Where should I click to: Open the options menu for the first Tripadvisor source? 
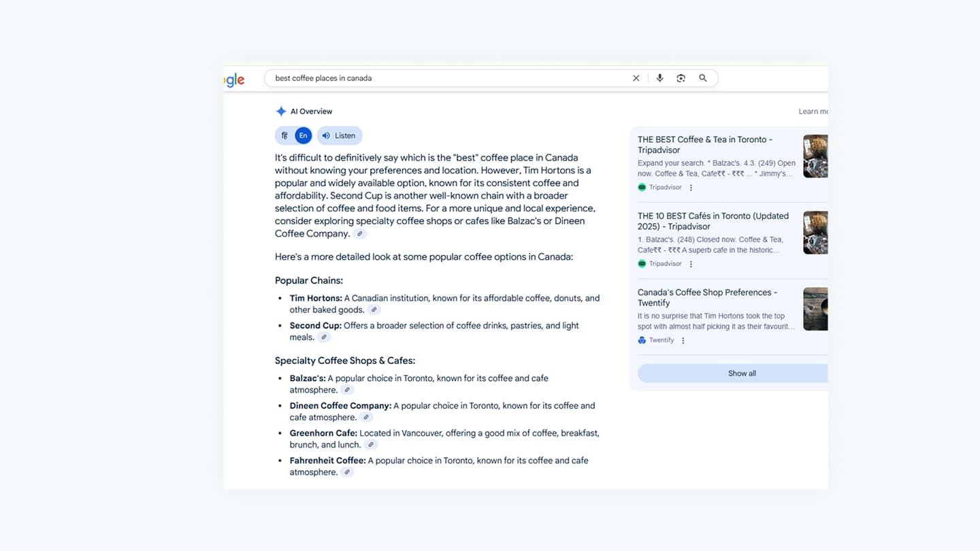[691, 188]
